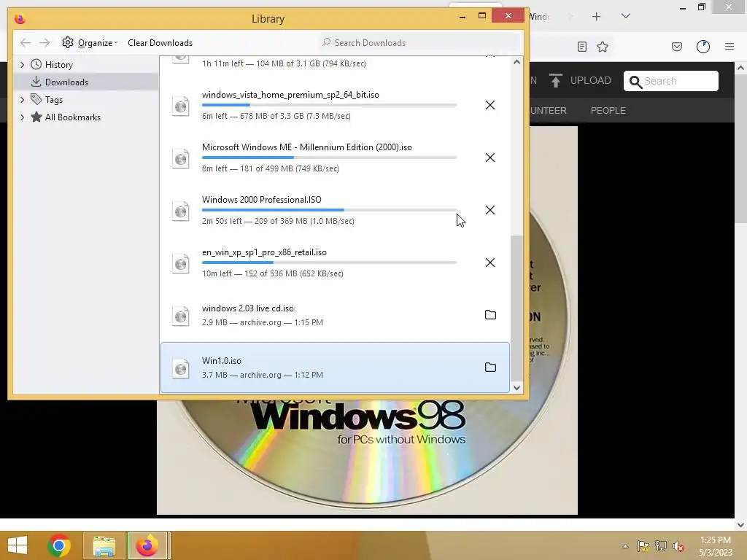Open the Action Center flag icon
747x560 pixels.
(x=643, y=546)
